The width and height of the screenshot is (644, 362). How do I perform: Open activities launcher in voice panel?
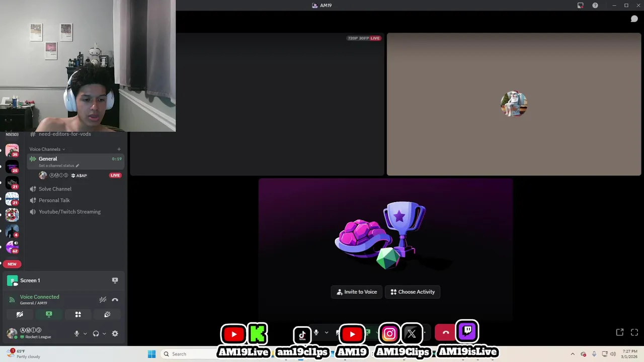[78, 314]
